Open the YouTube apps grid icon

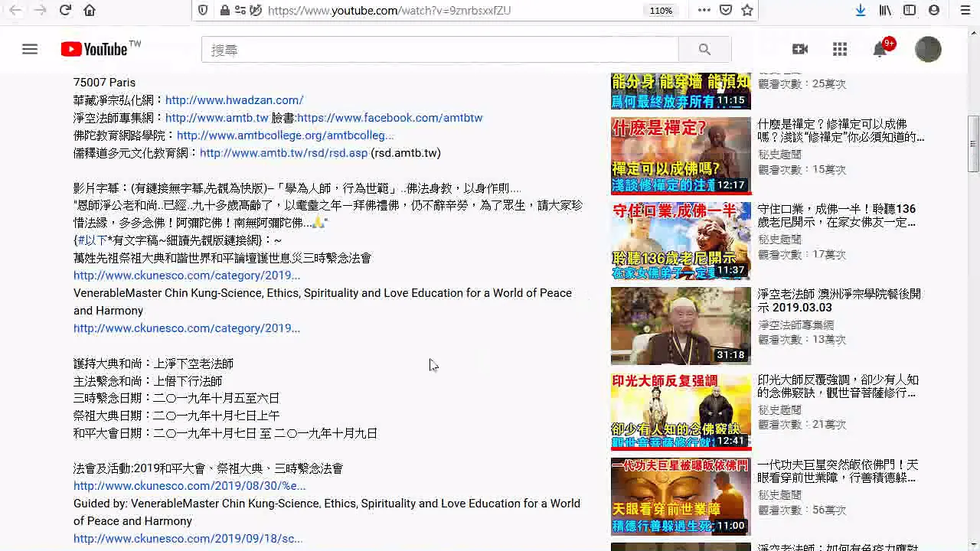pyautogui.click(x=840, y=49)
